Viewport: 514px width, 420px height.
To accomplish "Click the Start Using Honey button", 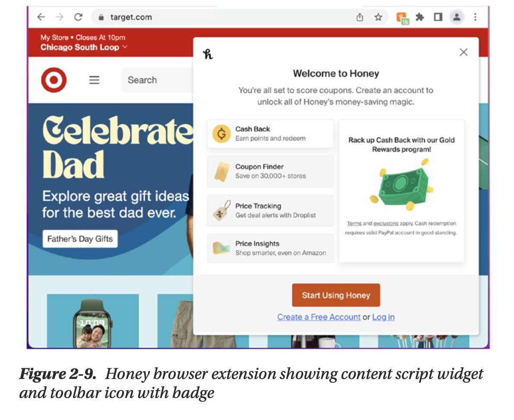I will click(x=336, y=295).
